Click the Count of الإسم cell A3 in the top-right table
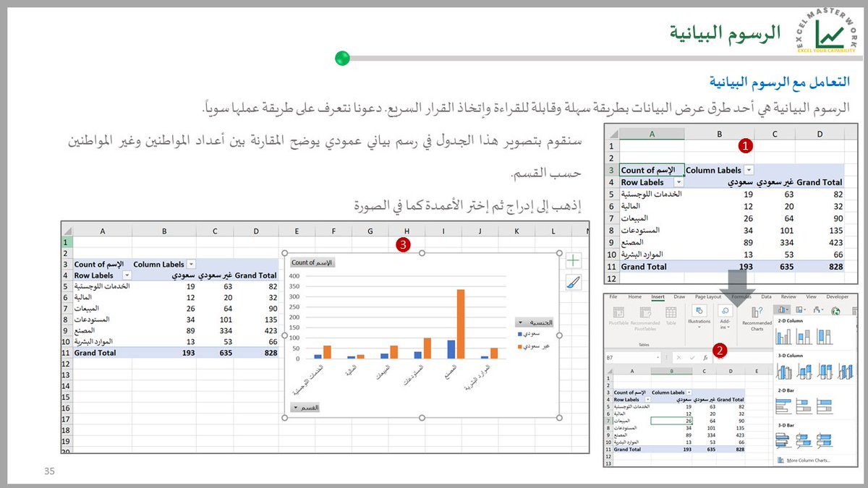868x488 pixels. point(652,171)
